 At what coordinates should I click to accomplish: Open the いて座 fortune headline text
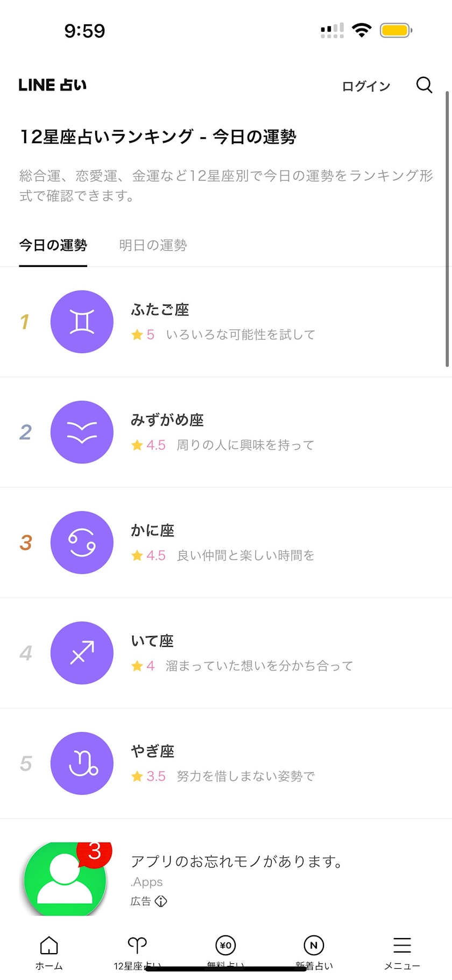[259, 666]
